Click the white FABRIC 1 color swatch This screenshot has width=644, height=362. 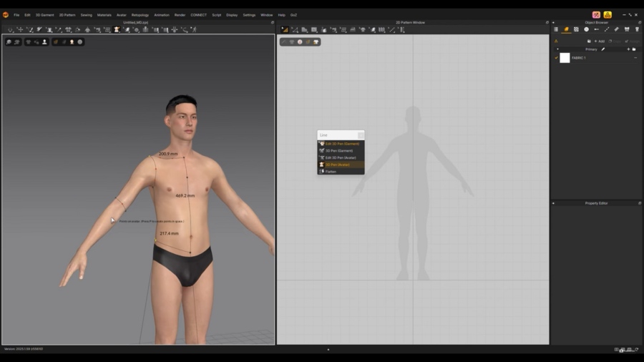[565, 58]
